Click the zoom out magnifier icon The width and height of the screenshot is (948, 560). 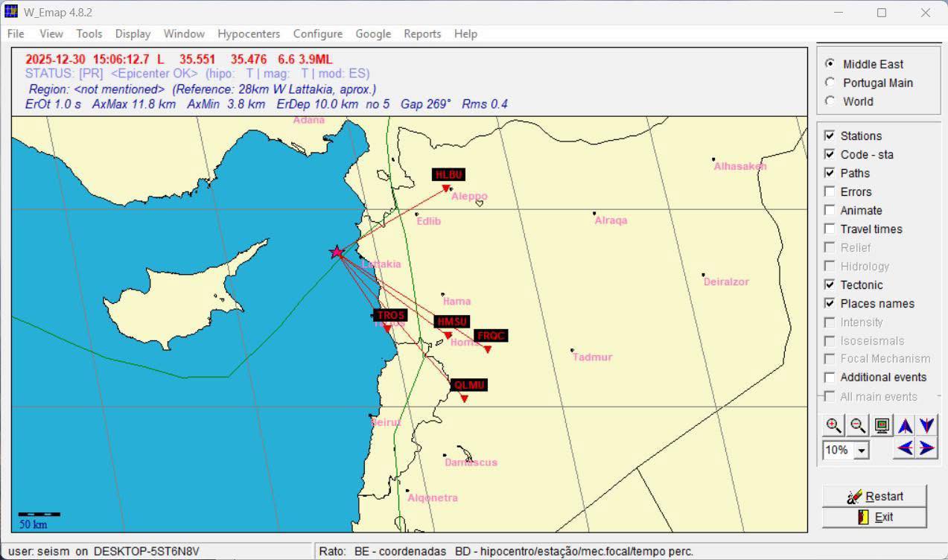(x=858, y=426)
